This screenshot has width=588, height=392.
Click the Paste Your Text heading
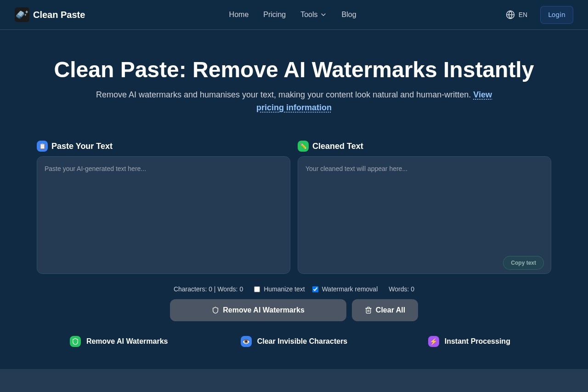[82, 146]
